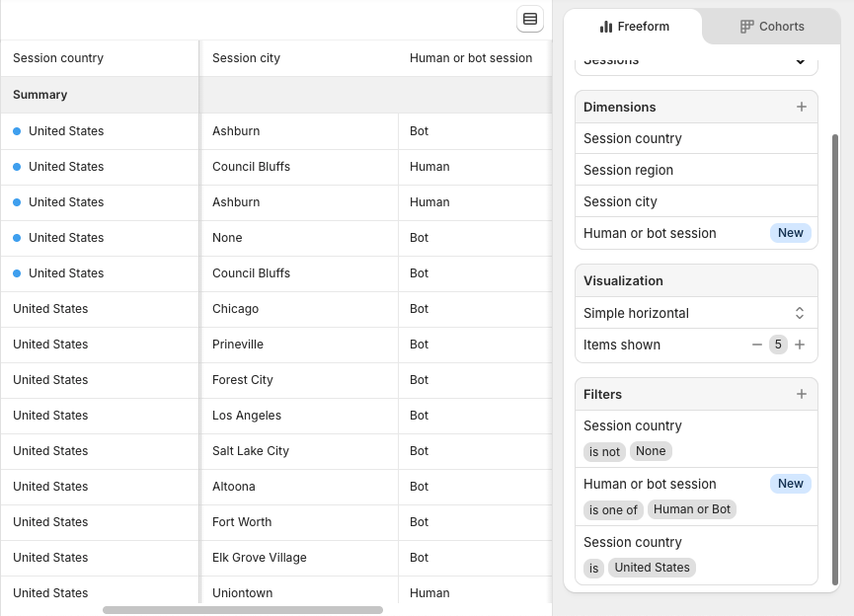Screen dimensions: 854x616
Task: Click the side panel vertical scrollbar
Action: [x=835, y=359]
